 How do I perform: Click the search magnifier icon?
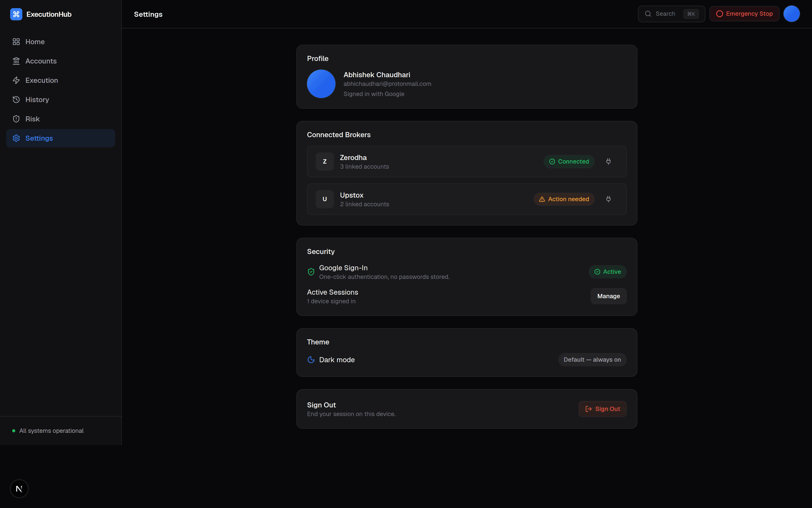pyautogui.click(x=648, y=14)
